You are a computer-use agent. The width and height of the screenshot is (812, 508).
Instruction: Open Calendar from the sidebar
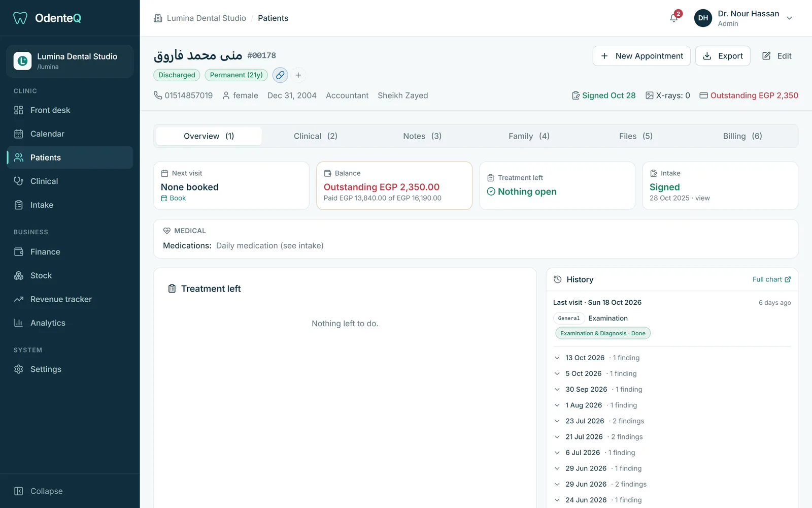tap(70, 134)
